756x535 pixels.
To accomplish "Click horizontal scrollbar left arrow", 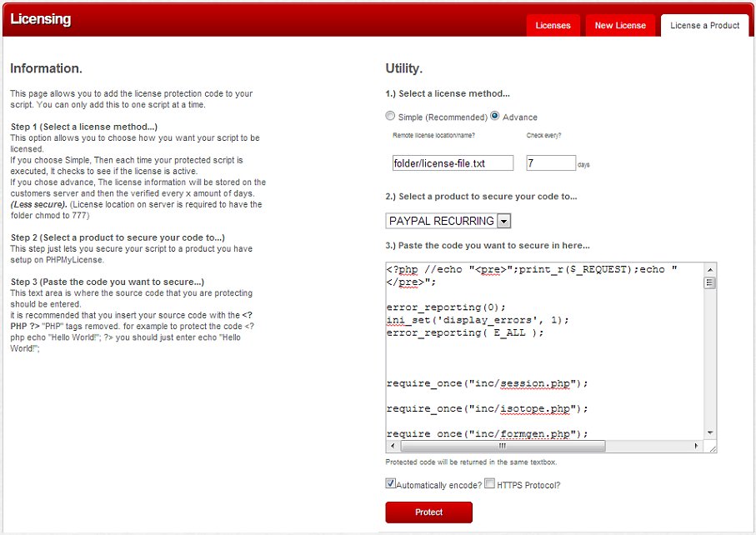I will (393, 447).
